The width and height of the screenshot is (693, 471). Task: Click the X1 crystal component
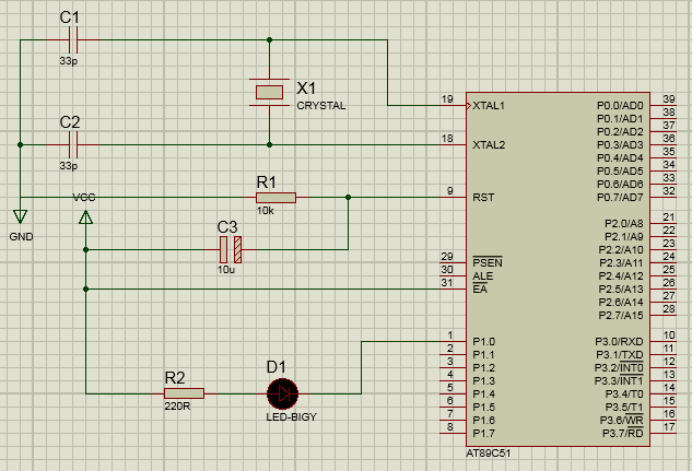[269, 93]
